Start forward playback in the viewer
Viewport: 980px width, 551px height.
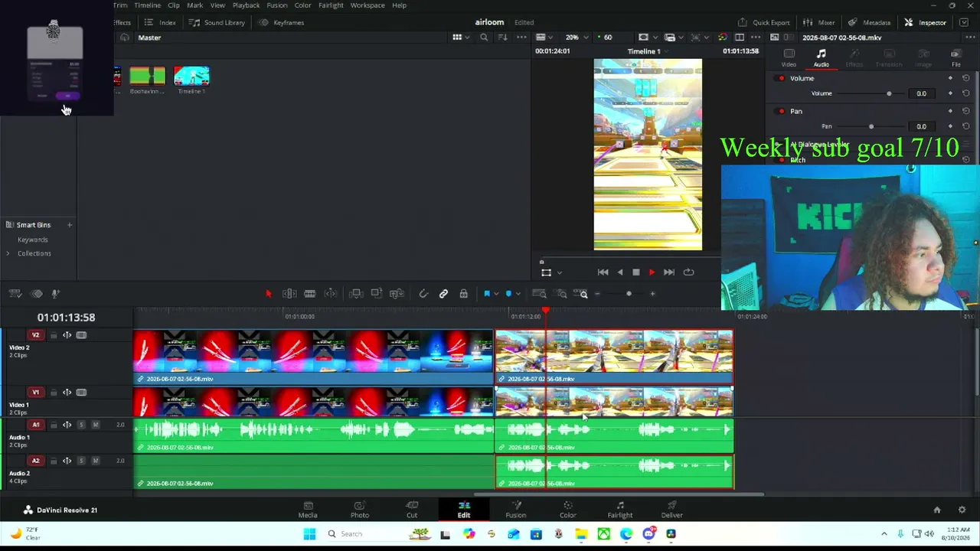click(x=652, y=272)
